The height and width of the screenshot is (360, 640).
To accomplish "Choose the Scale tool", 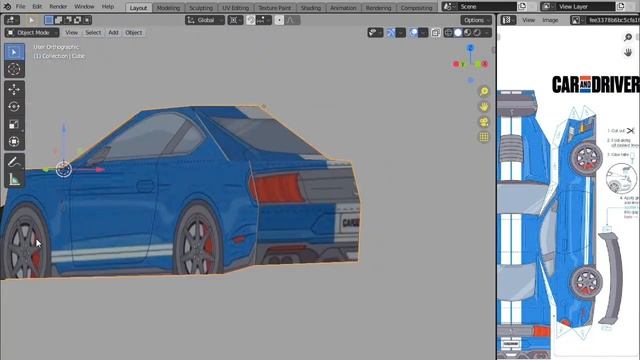I will coord(14,124).
